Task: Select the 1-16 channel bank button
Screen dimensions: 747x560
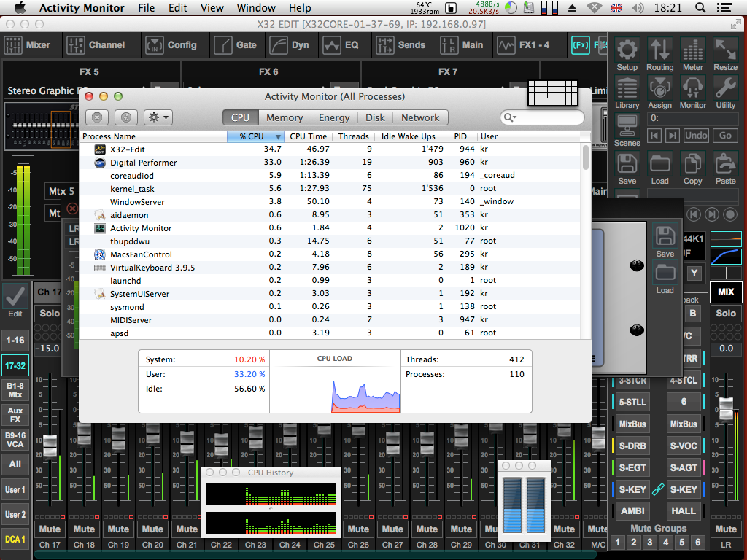Action: coord(15,340)
